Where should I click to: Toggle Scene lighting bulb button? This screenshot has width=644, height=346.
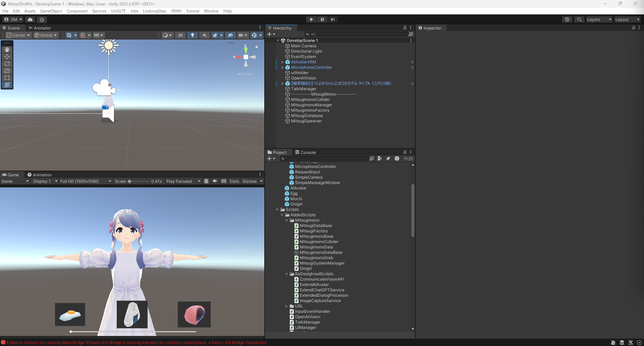[x=192, y=35]
